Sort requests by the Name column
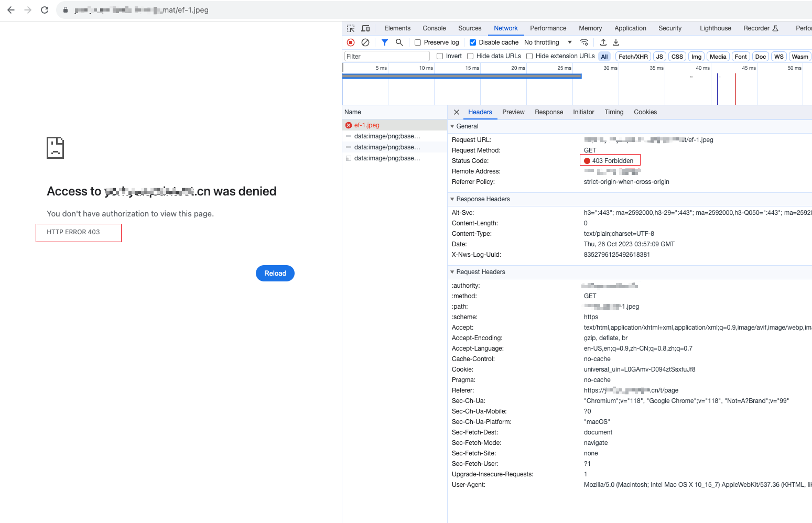The image size is (812, 523). (x=395, y=112)
